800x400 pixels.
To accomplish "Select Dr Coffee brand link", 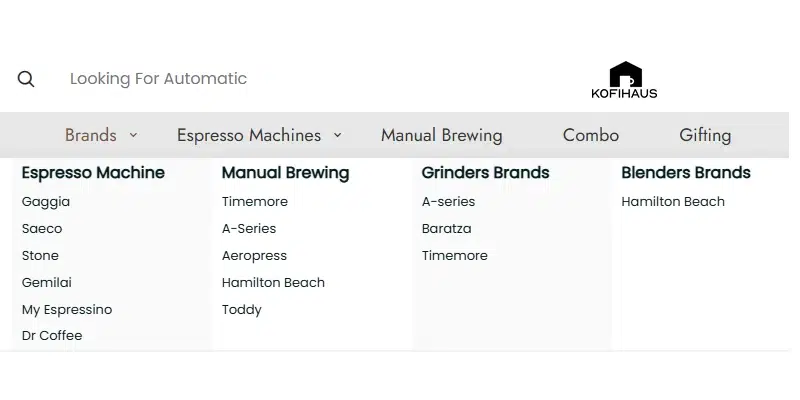I will click(x=52, y=336).
